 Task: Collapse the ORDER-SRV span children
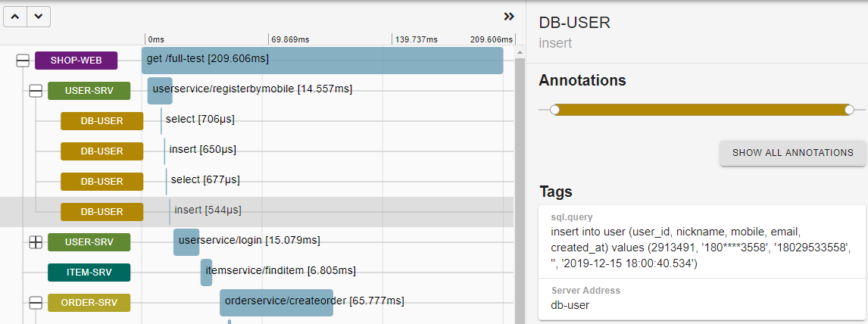[35, 303]
